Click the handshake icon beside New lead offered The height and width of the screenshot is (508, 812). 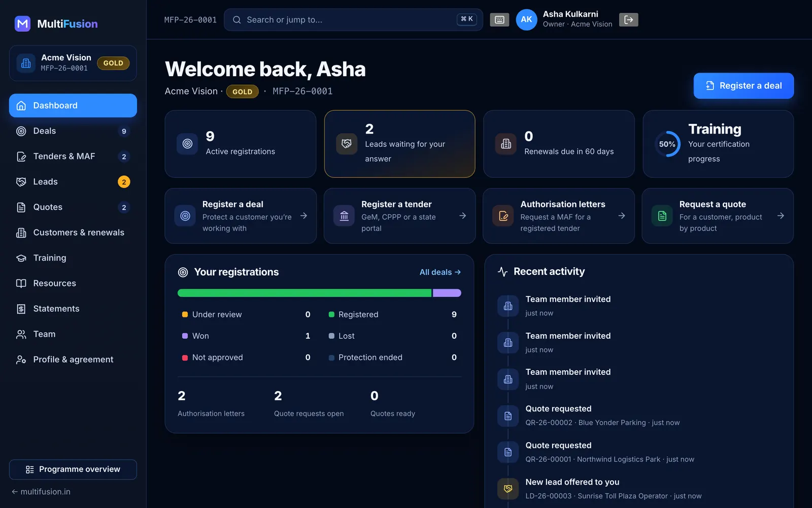point(508,489)
